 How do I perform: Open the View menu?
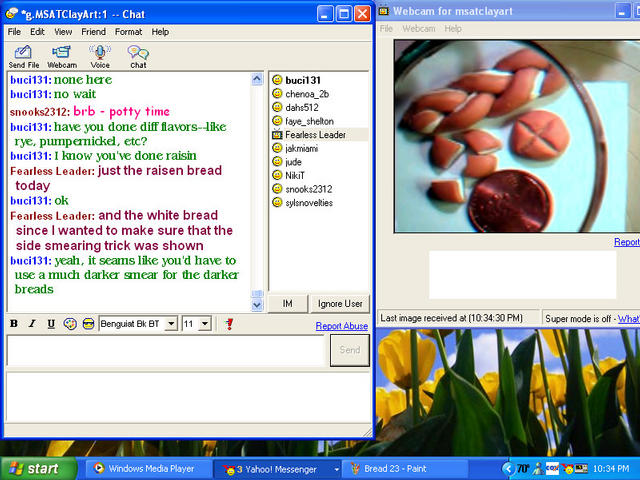tap(63, 32)
